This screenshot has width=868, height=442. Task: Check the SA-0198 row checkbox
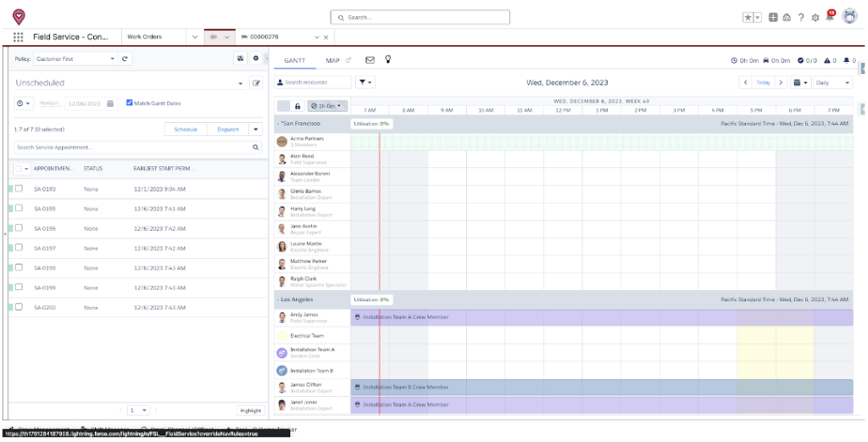coord(19,267)
